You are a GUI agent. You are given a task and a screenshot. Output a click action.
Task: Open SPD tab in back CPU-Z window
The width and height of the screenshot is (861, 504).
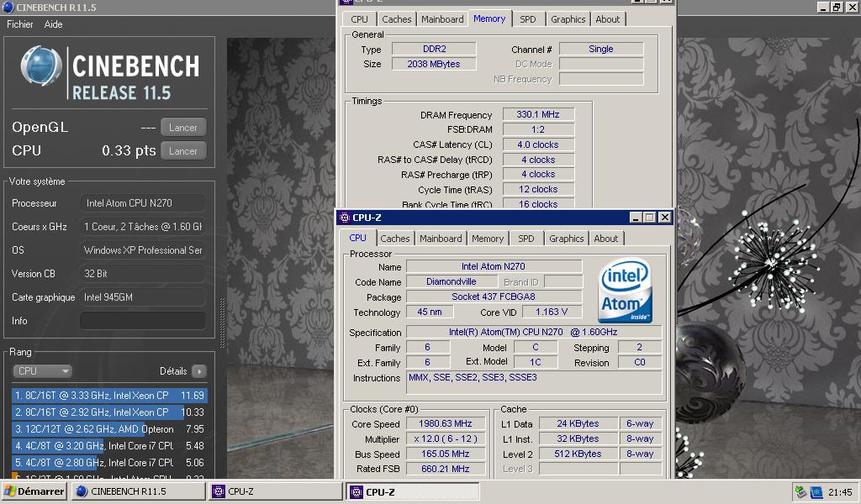(528, 19)
